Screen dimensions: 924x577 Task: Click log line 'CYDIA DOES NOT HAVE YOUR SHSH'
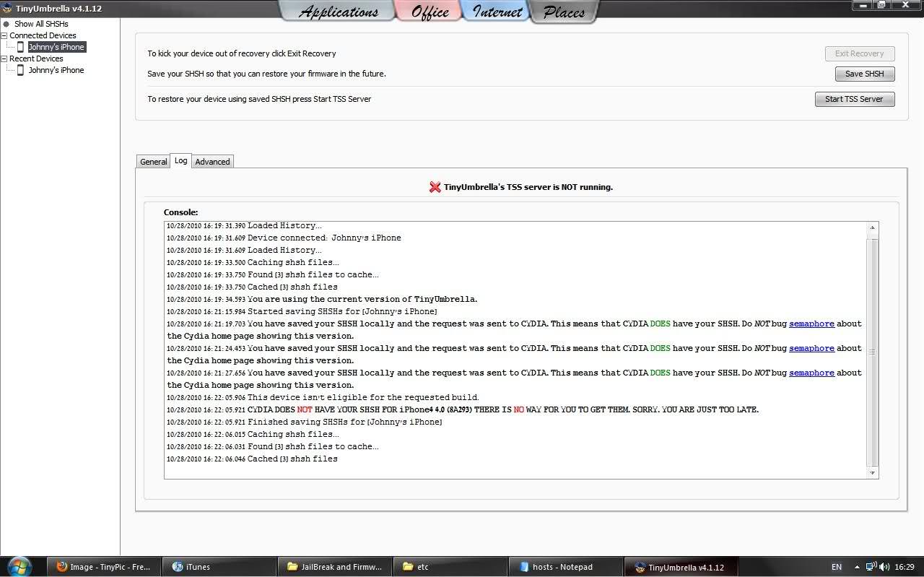(x=503, y=409)
